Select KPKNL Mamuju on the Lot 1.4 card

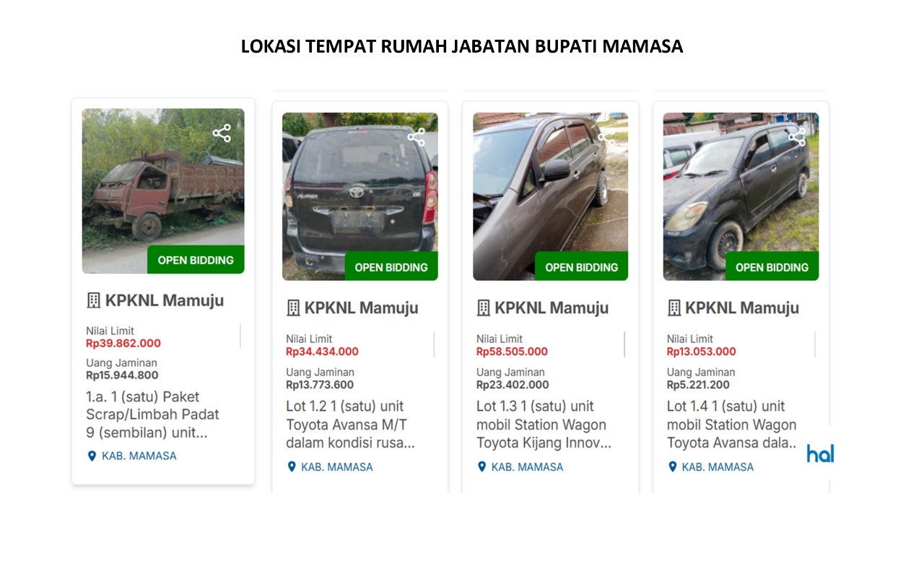[741, 308]
